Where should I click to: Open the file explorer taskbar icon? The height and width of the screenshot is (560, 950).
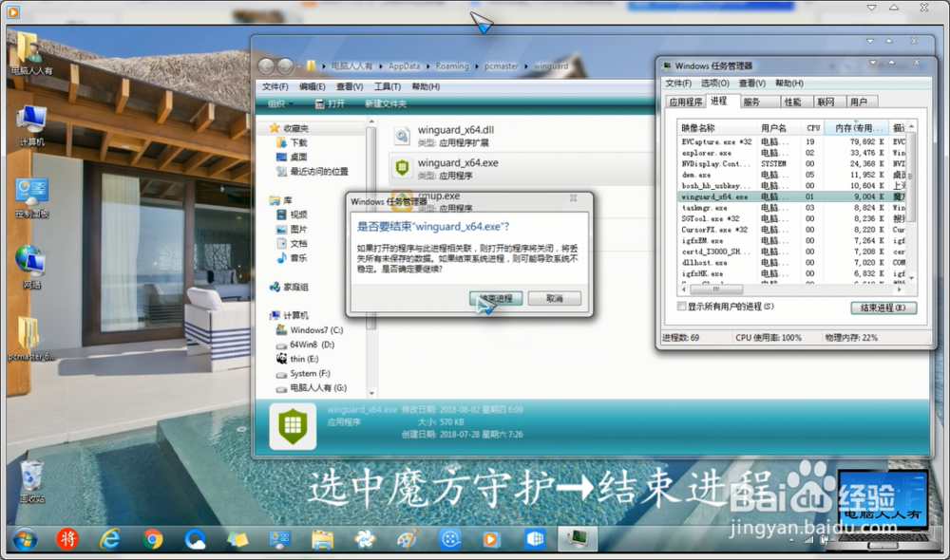[x=322, y=539]
